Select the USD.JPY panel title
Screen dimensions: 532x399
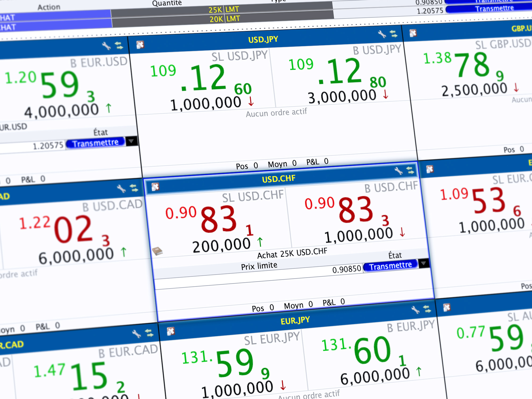point(263,40)
